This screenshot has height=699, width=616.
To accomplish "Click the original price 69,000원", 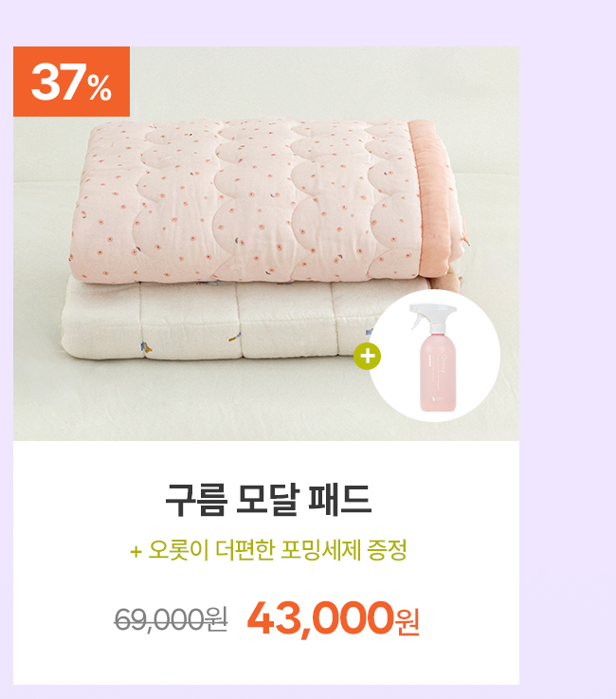I will pyautogui.click(x=171, y=619).
